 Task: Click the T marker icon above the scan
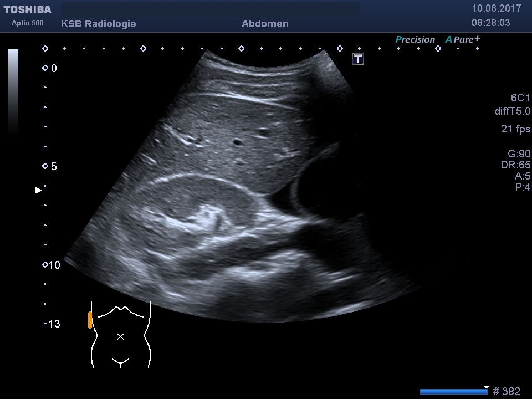[358, 59]
